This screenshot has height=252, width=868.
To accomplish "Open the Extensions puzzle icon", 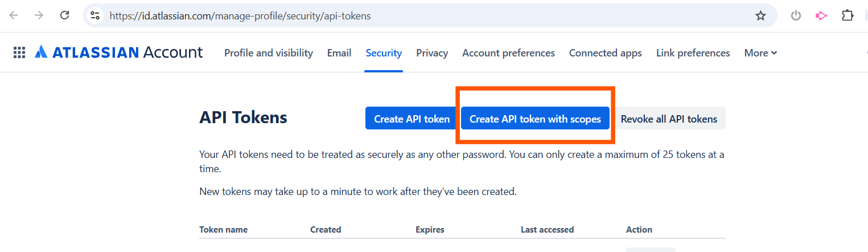I will point(848,16).
